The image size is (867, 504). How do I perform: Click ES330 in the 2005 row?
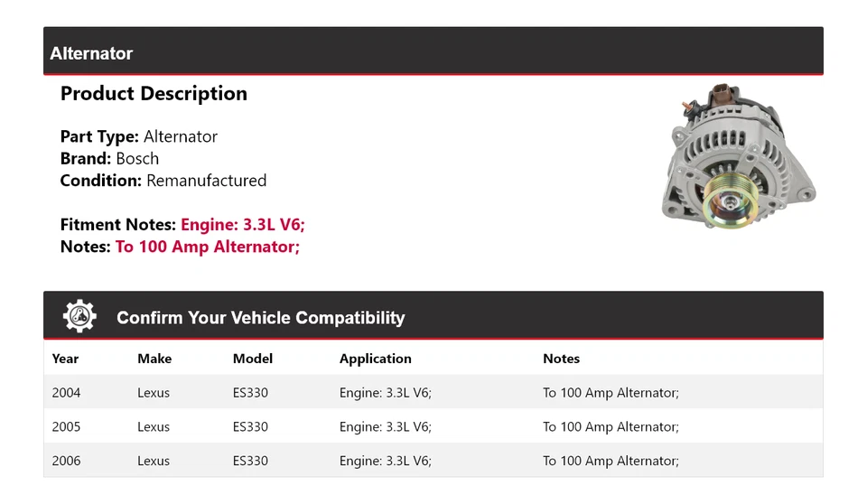pos(250,426)
